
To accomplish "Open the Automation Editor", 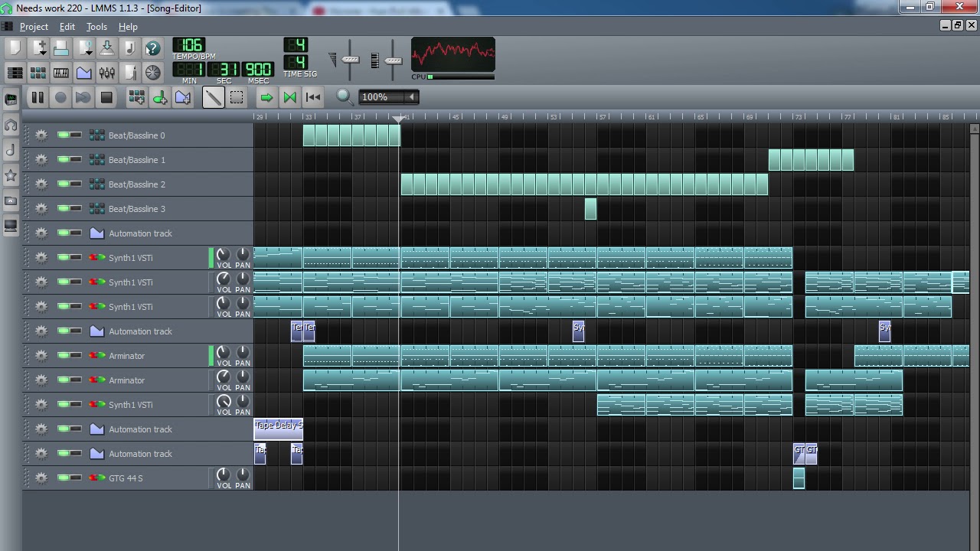I will point(83,73).
